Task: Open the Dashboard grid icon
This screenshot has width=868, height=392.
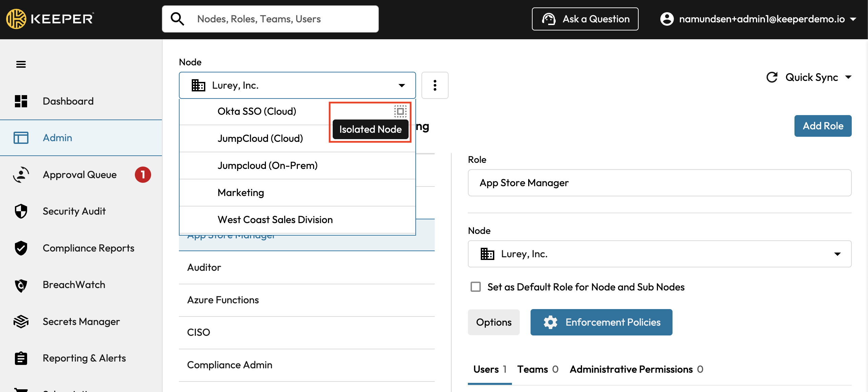Action: pos(21,101)
